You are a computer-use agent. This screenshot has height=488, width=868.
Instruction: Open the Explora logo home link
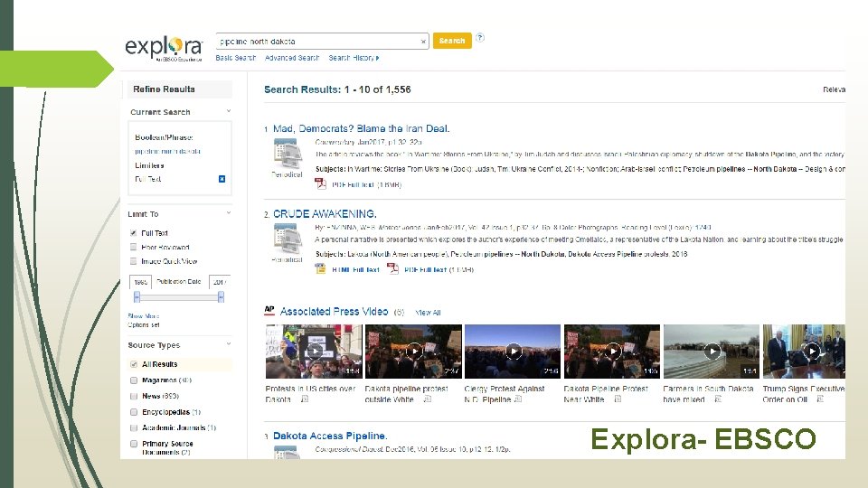pyautogui.click(x=164, y=49)
